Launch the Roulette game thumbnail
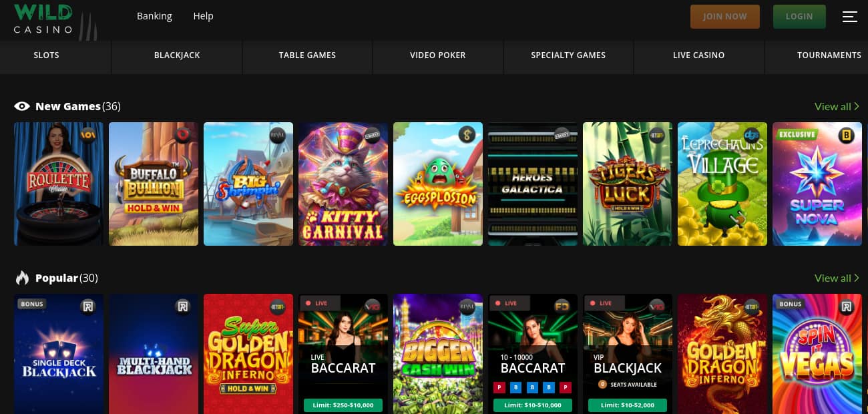Image resolution: width=868 pixels, height=414 pixels. (59, 184)
